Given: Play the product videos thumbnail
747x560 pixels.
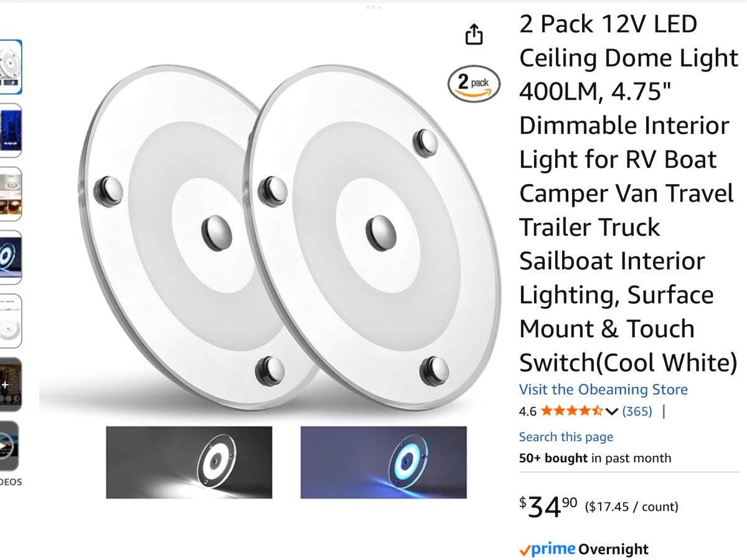Looking at the screenshot, I should pos(9,446).
